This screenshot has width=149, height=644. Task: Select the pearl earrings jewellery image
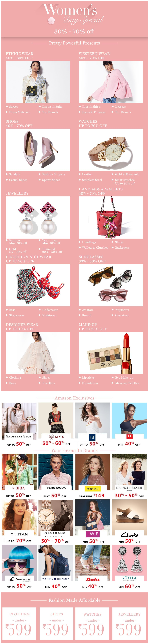[38, 218]
